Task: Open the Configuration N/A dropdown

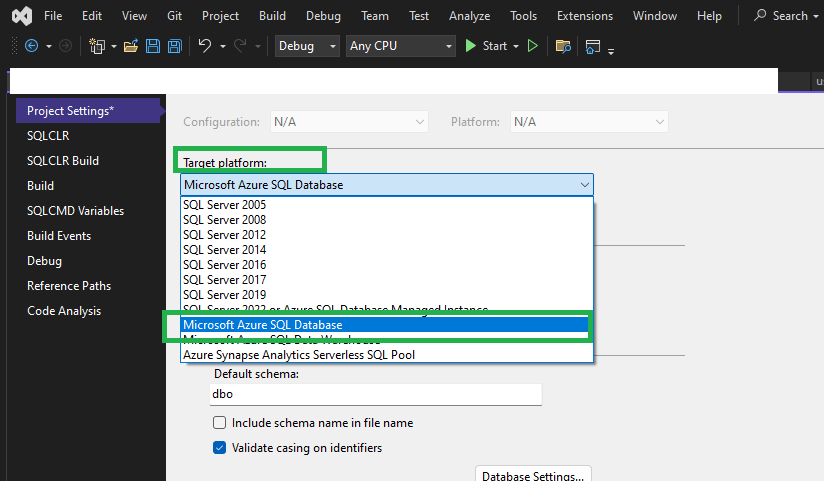Action: tap(349, 122)
